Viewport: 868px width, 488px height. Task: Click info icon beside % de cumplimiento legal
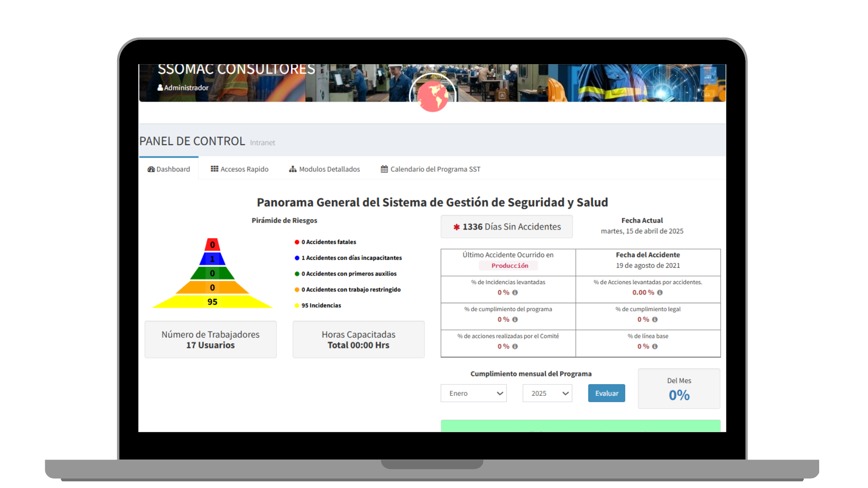pos(656,319)
